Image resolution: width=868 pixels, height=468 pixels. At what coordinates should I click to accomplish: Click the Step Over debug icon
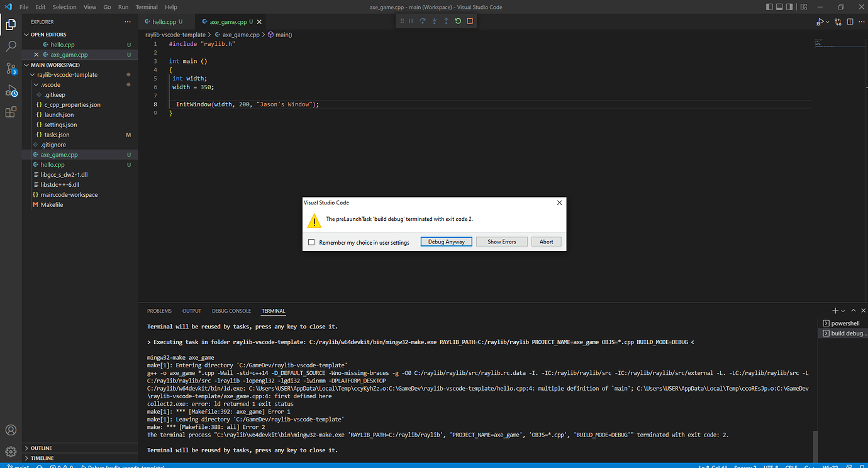point(422,21)
